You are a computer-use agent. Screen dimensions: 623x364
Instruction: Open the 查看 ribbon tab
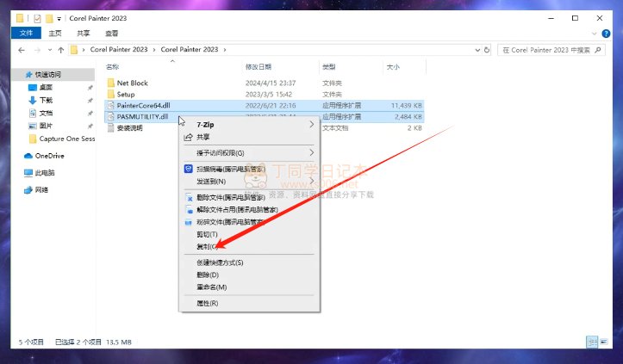tap(111, 34)
